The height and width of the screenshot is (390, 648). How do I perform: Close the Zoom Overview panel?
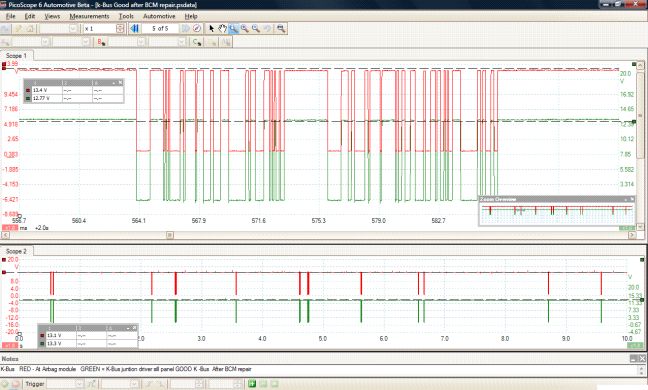click(632, 200)
